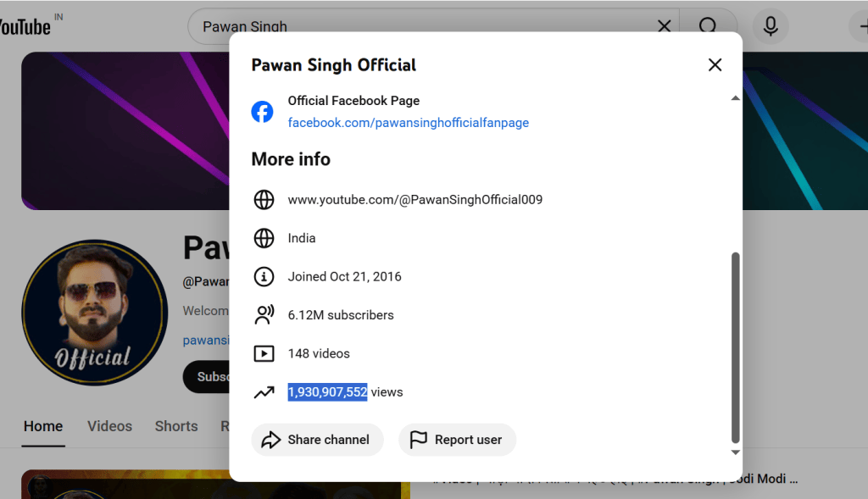Switch to the Videos tab
The image size is (868, 499).
pyautogui.click(x=109, y=426)
